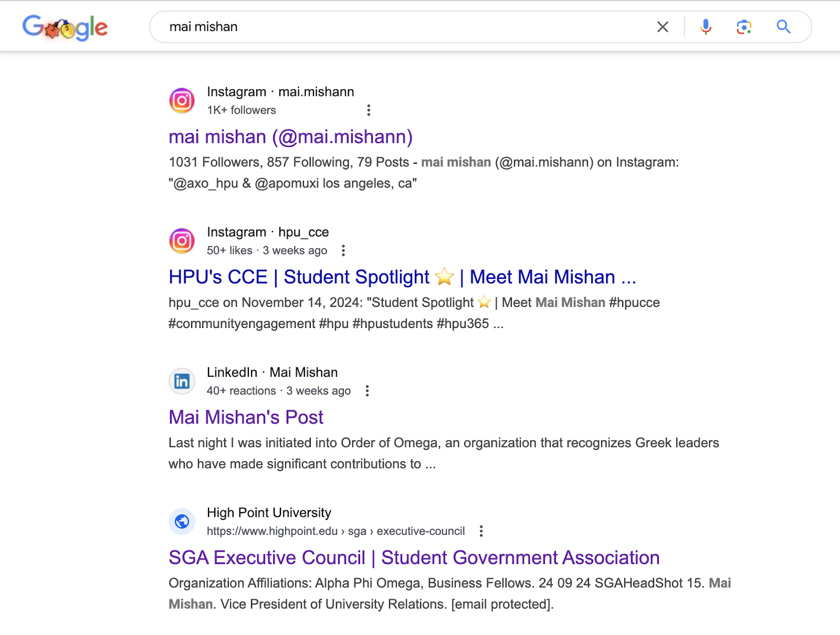Clear the search box text
The height and width of the screenshot is (635, 840).
[663, 27]
